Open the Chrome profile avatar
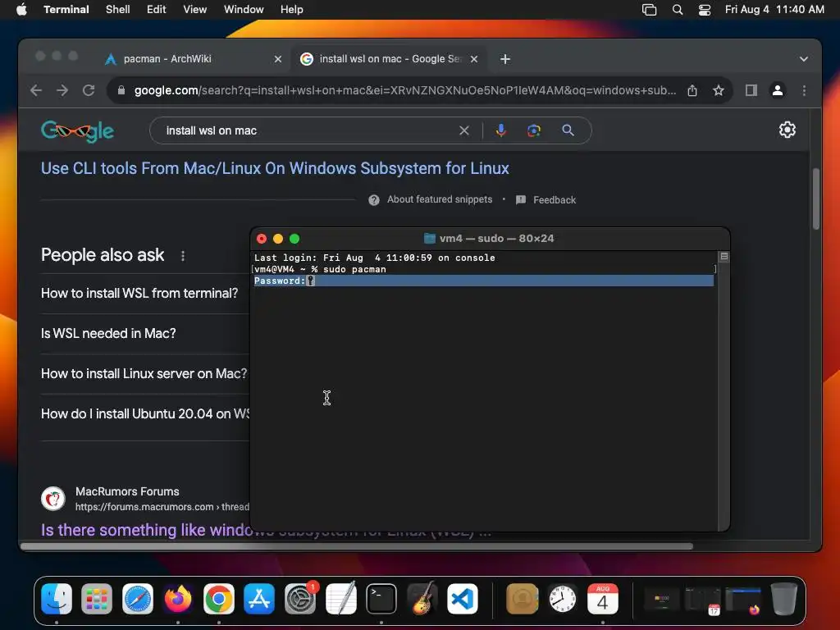Image resolution: width=840 pixels, height=630 pixels. [x=778, y=90]
